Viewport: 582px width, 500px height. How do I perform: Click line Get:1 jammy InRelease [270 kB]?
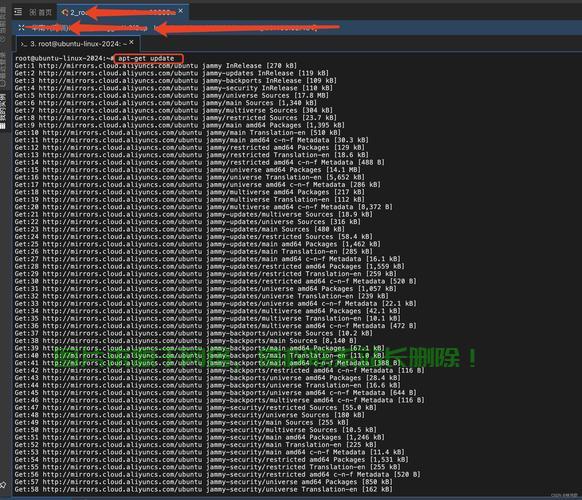click(x=156, y=66)
